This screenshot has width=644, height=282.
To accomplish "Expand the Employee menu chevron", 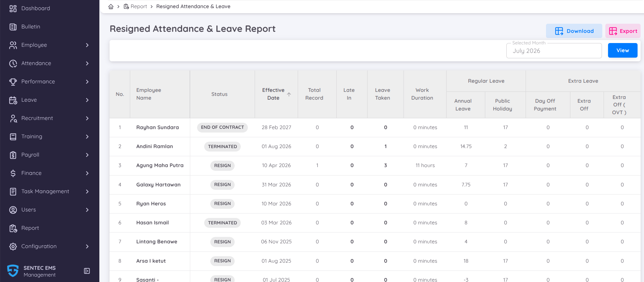I will tap(87, 45).
